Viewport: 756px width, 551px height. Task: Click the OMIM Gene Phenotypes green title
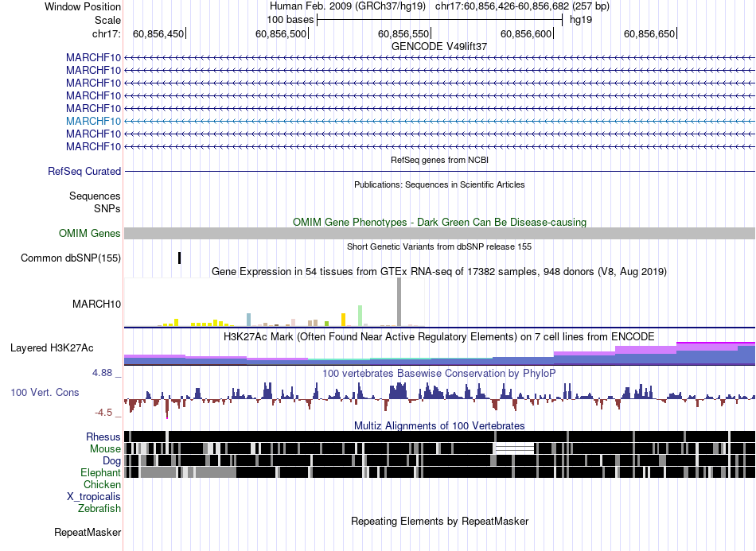440,222
